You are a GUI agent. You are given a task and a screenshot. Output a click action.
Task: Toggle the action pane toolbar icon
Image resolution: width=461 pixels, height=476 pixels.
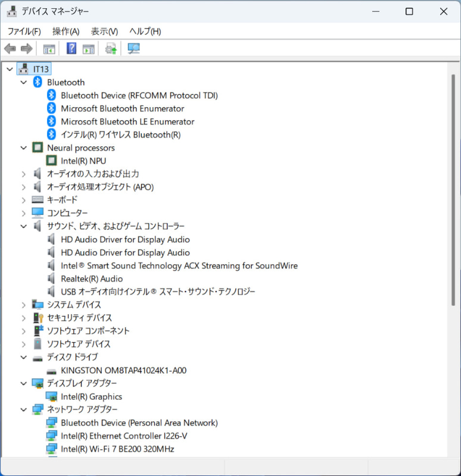[x=89, y=49]
